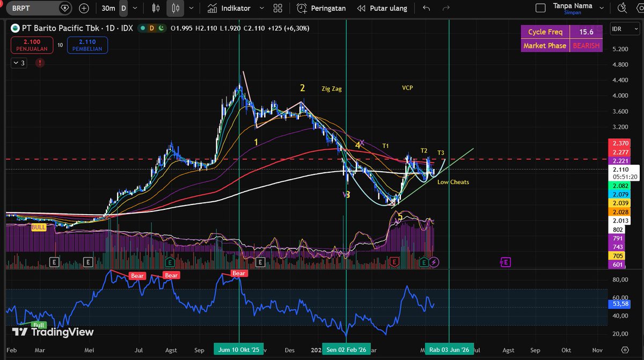Click the red E earnings marker near March

click(x=394, y=262)
